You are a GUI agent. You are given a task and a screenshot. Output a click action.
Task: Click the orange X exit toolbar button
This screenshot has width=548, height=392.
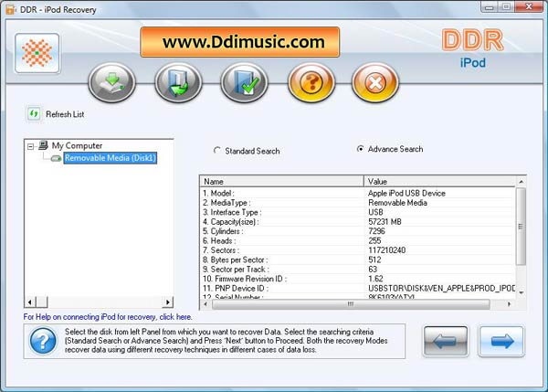(x=375, y=82)
